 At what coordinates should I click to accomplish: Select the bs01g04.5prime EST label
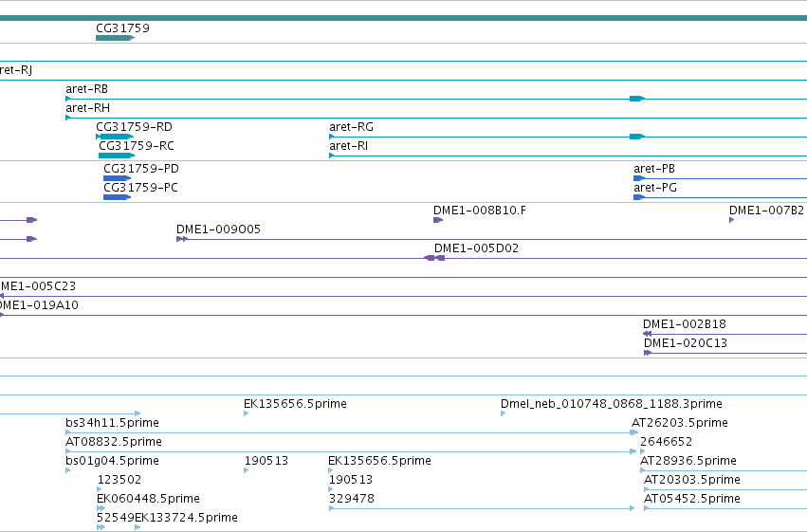tap(112, 461)
